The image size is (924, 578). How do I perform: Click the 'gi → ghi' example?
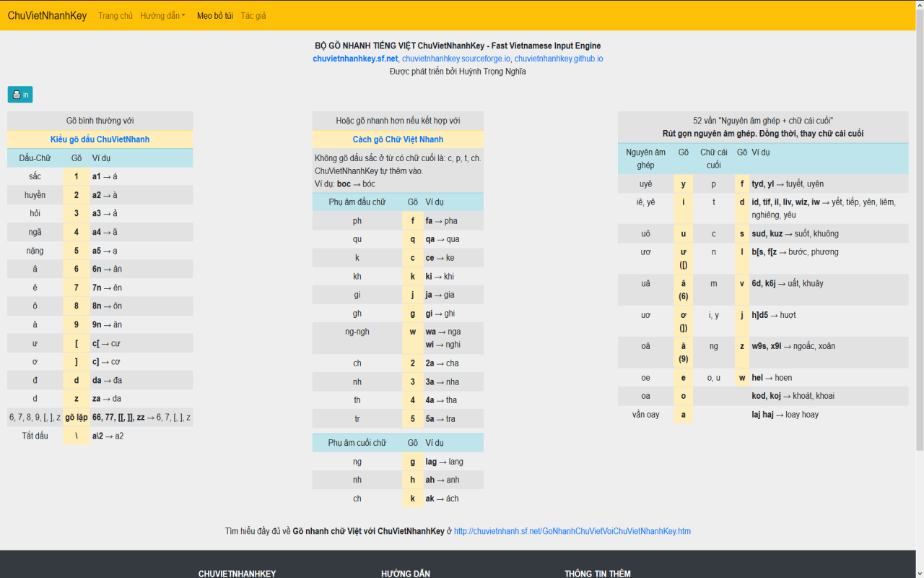click(440, 314)
